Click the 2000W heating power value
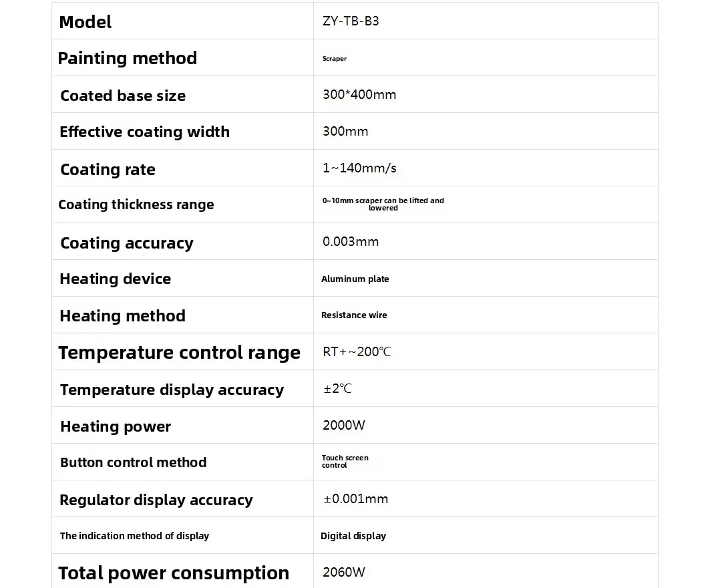 [x=344, y=426]
